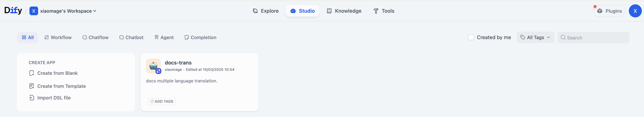
Task: Click into the Search input field
Action: [596, 38]
